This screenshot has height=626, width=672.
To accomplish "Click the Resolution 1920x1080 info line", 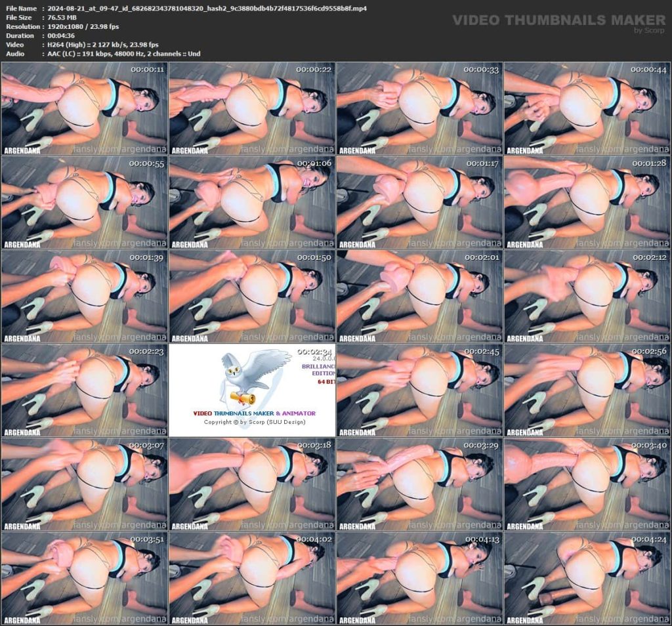I will (x=83, y=27).
